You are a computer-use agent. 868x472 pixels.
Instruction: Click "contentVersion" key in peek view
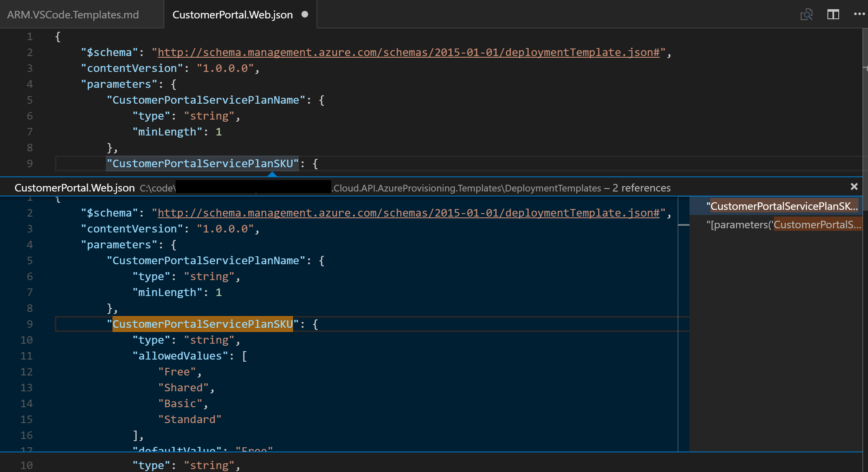point(132,229)
